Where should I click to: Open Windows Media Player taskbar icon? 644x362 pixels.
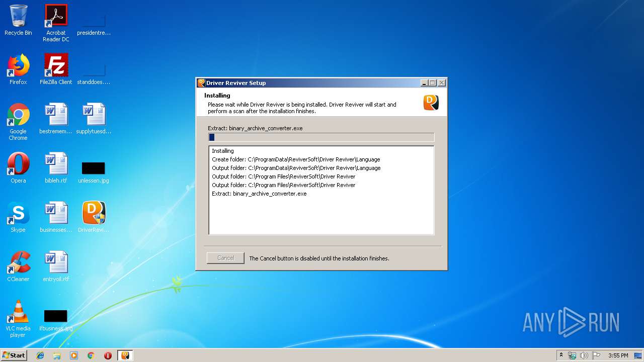74,355
